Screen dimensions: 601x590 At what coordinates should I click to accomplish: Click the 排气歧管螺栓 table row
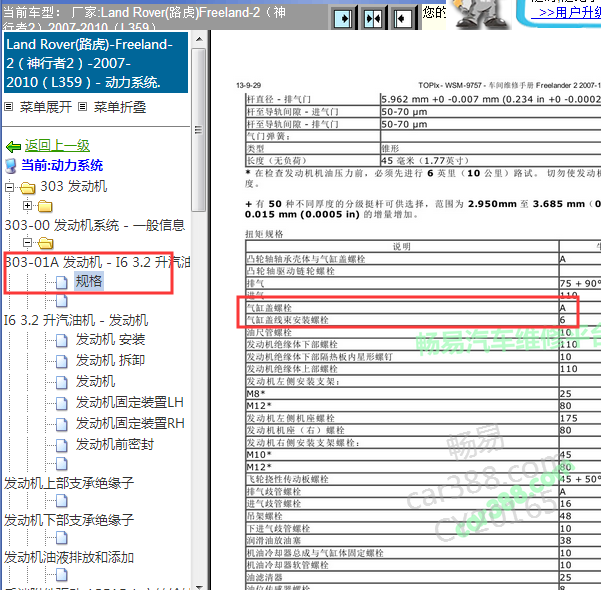click(423, 491)
